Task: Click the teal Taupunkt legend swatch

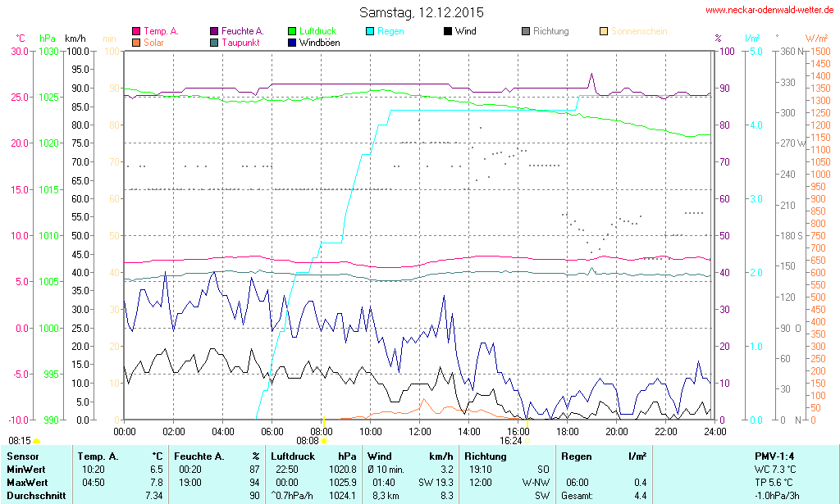Action: click(x=214, y=43)
